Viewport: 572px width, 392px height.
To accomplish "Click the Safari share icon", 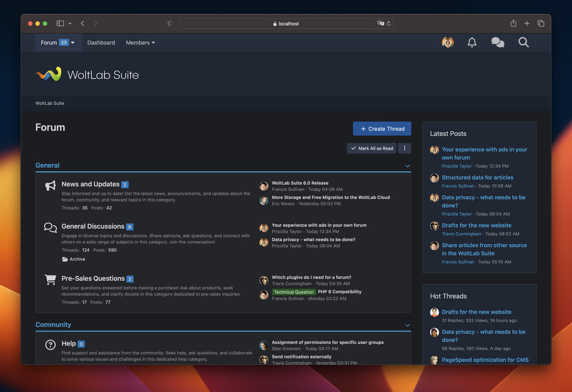I will click(513, 23).
